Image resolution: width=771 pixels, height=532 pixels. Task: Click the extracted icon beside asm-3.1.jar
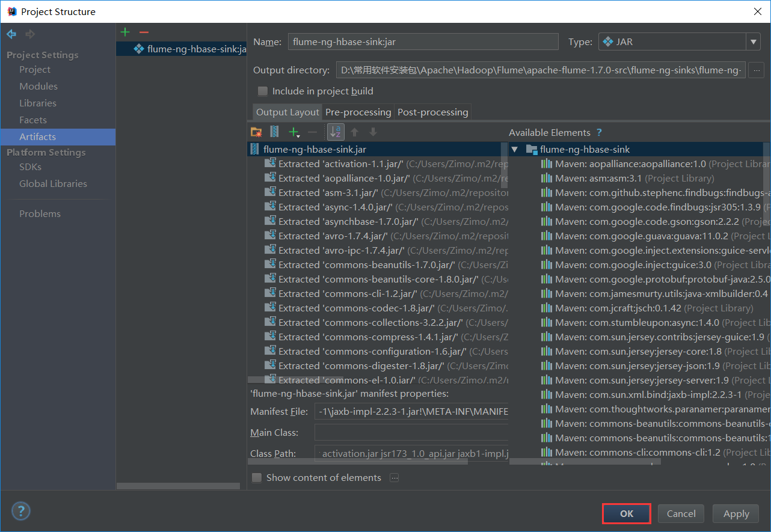[x=270, y=192]
